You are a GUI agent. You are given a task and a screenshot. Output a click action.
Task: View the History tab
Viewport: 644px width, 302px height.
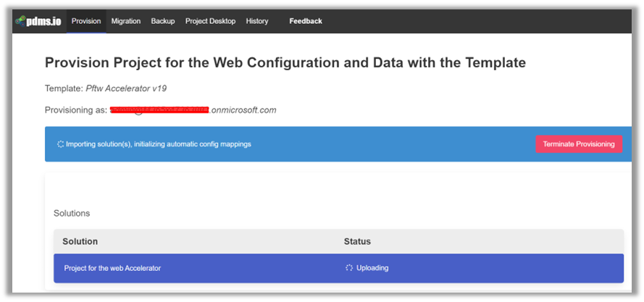[257, 21]
